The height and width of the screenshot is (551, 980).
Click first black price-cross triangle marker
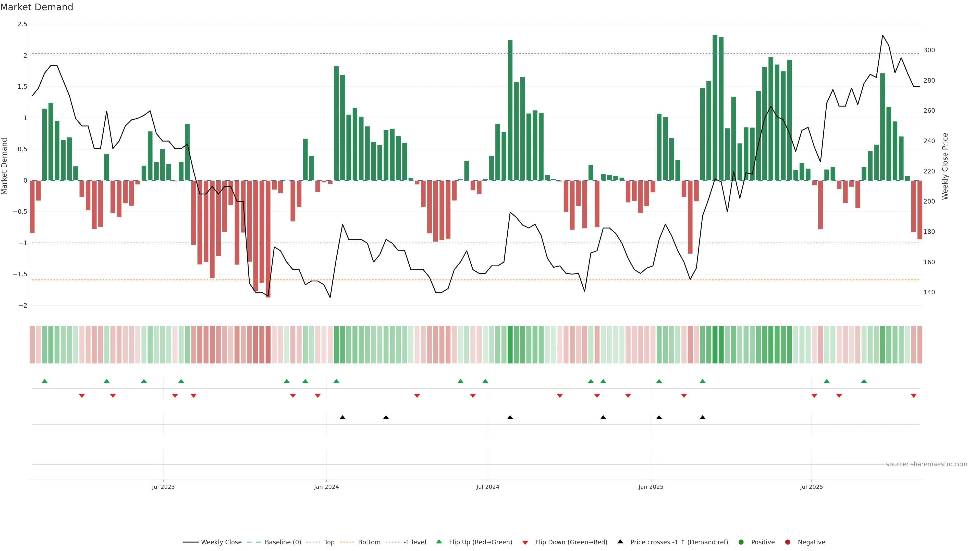342,418
